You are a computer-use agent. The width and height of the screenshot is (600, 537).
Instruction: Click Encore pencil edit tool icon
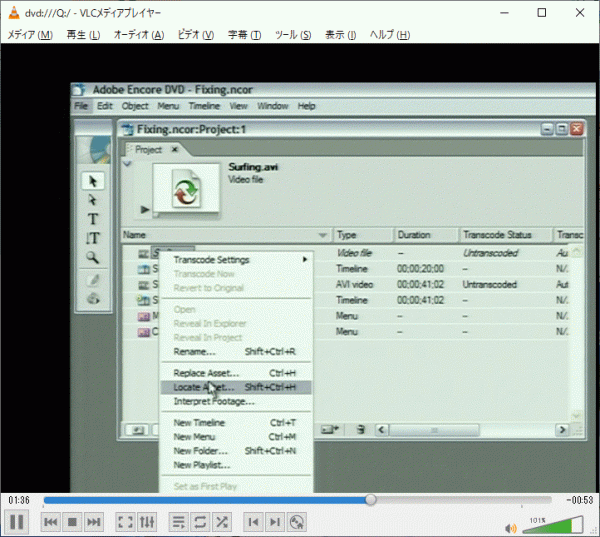click(93, 281)
